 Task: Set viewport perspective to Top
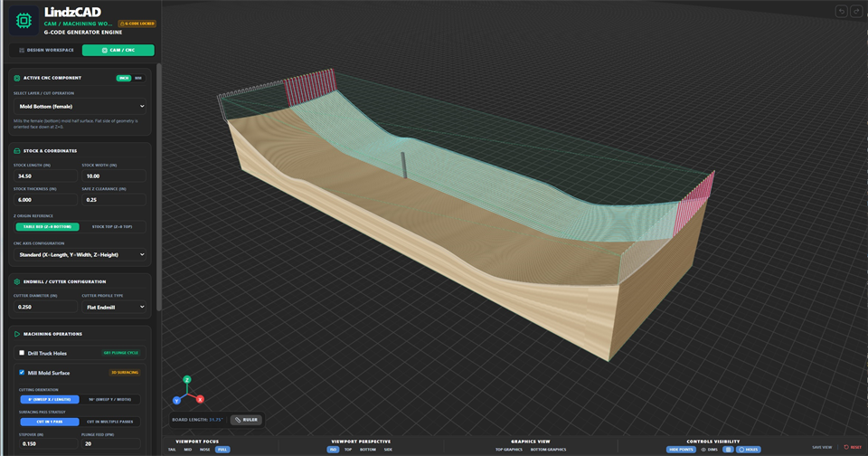click(348, 450)
